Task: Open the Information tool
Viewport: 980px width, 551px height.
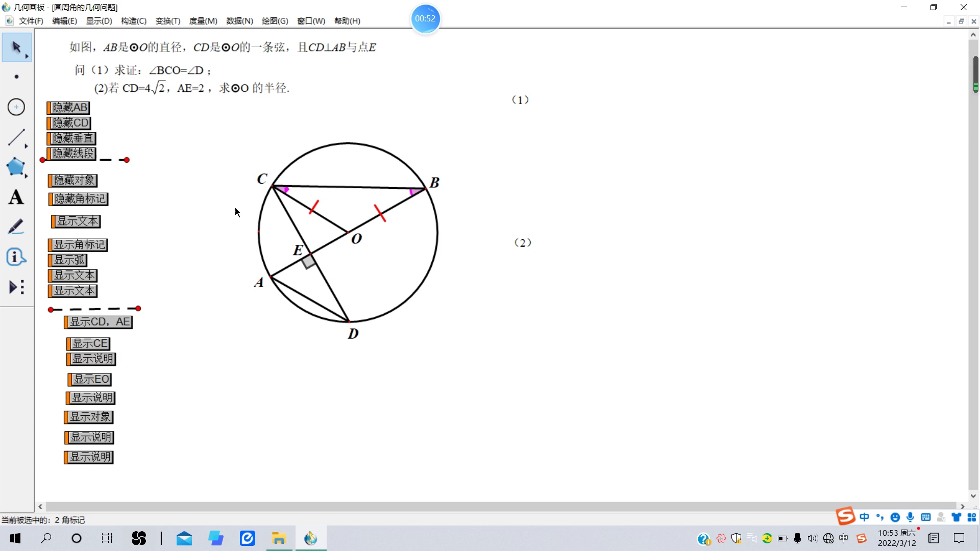Action: click(15, 256)
